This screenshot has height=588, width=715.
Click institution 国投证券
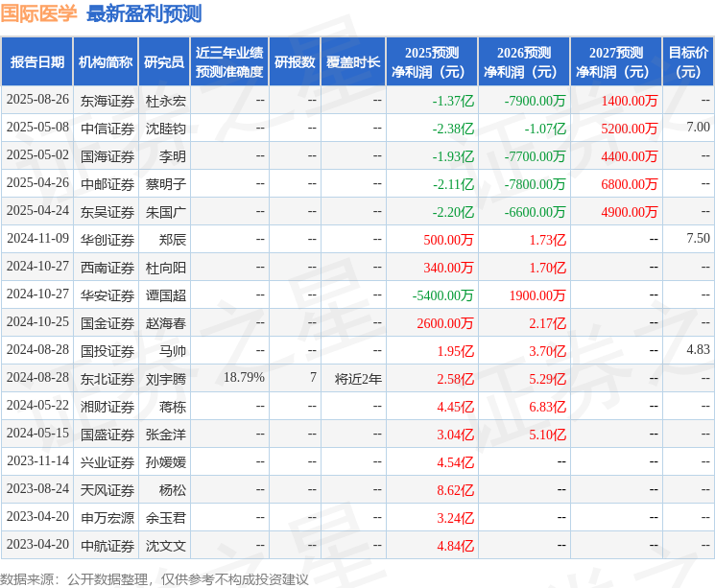pyautogui.click(x=107, y=351)
